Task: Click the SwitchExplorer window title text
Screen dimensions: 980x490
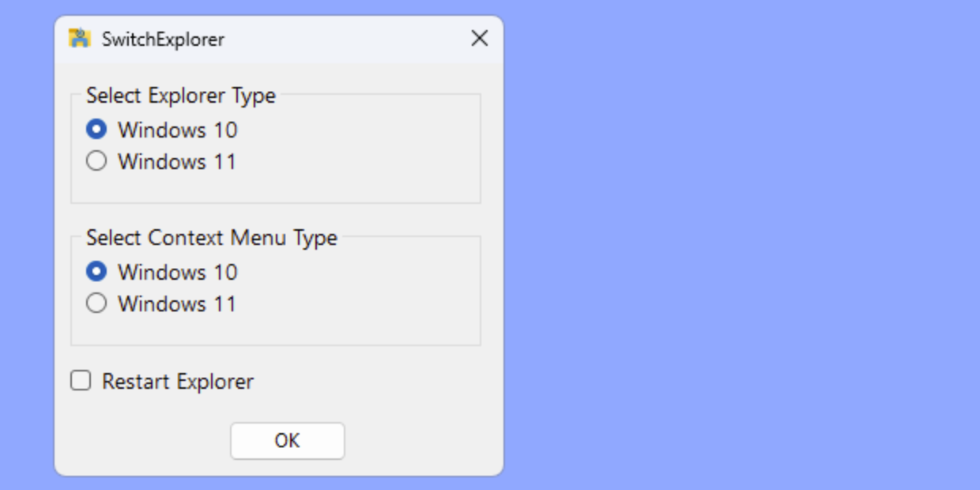Action: pos(163,40)
